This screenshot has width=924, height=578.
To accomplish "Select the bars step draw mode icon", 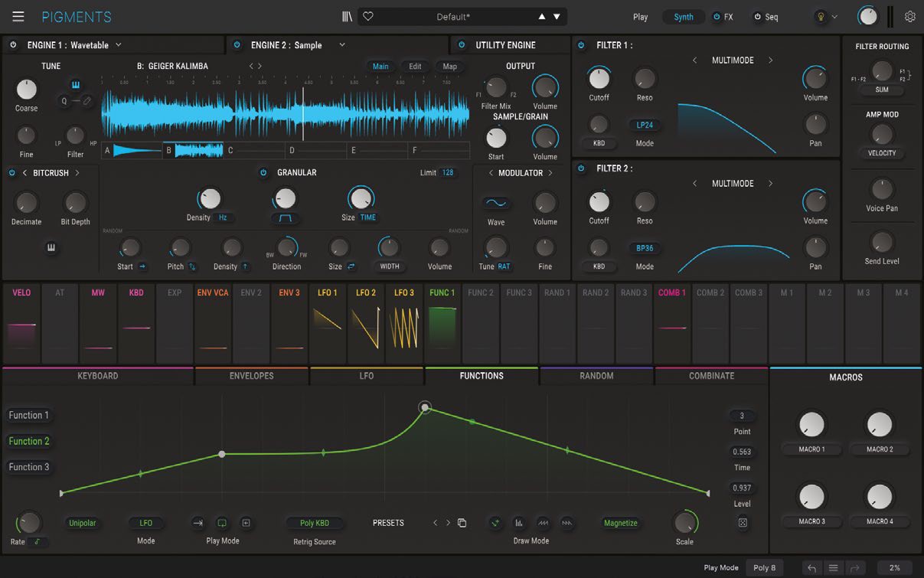I will (519, 523).
